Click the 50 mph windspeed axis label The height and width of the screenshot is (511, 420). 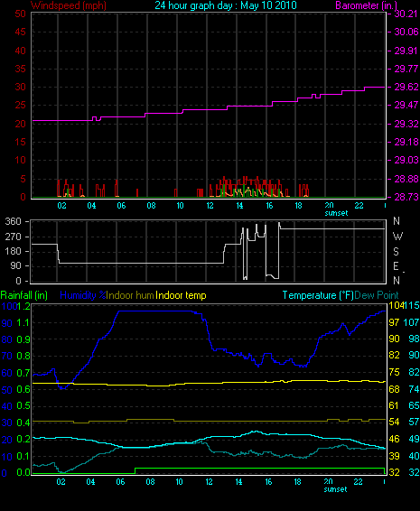point(20,14)
